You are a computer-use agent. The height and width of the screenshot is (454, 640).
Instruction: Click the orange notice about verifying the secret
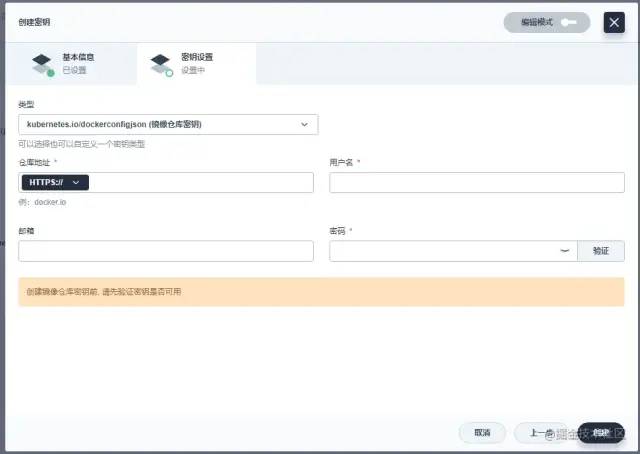pyautogui.click(x=321, y=292)
